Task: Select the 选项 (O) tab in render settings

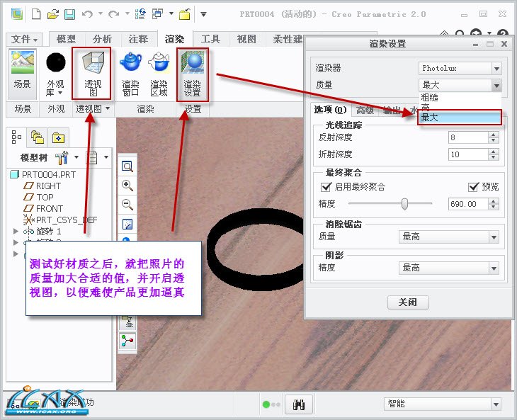Action: point(330,110)
